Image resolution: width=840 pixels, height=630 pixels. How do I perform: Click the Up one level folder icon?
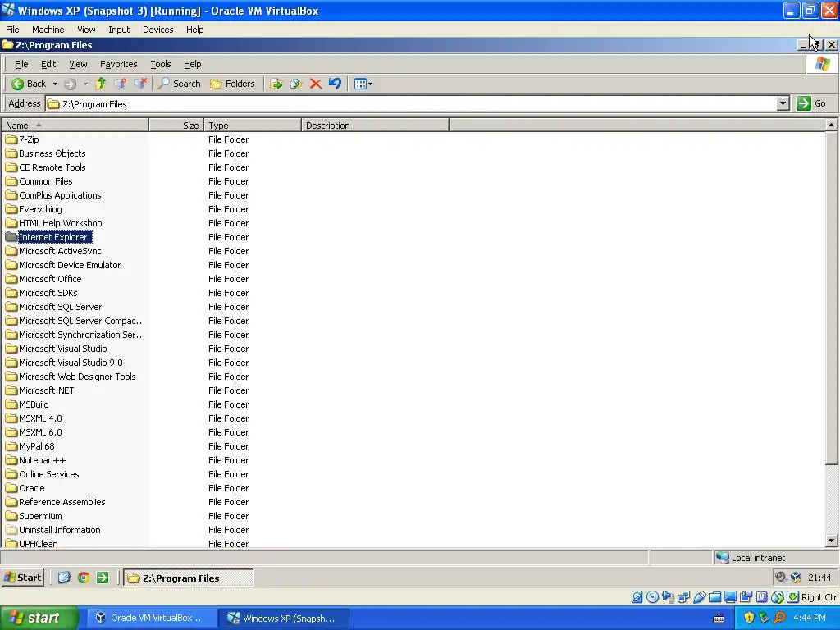pyautogui.click(x=100, y=84)
